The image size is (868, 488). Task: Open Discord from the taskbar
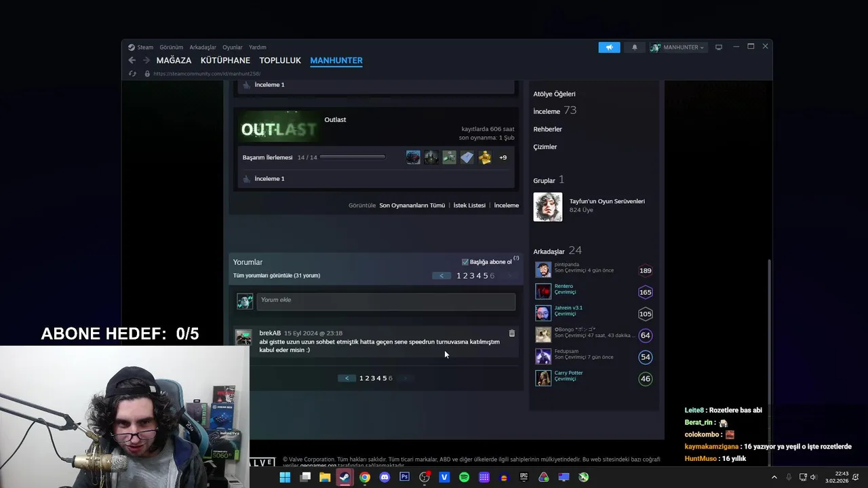coord(385,477)
